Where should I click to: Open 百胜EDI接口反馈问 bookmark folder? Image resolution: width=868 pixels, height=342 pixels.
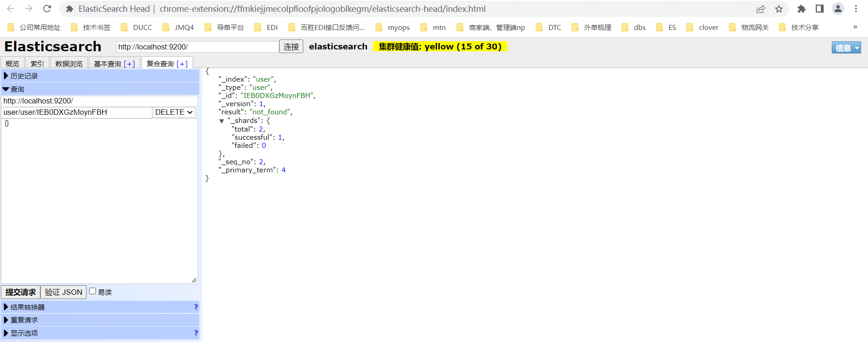pyautogui.click(x=327, y=28)
